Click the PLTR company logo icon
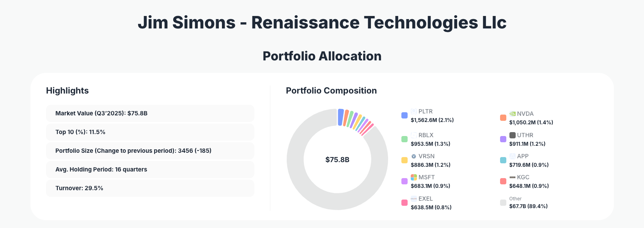The image size is (644, 228). (x=414, y=111)
